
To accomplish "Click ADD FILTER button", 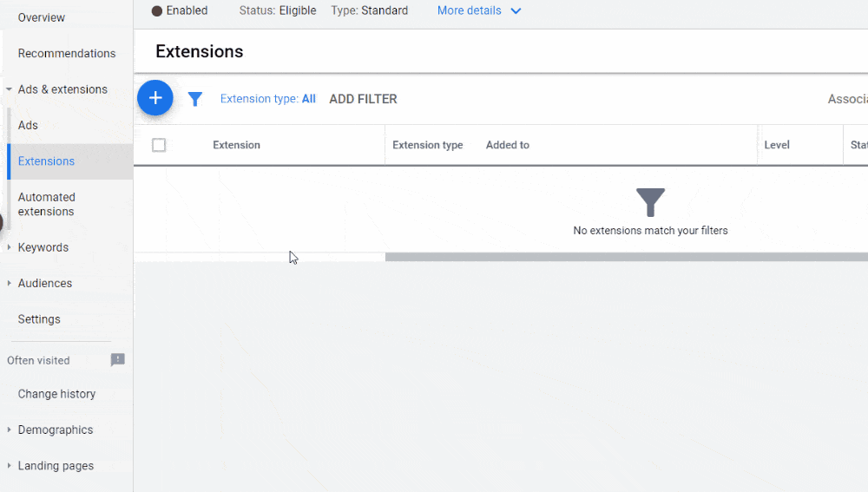I will [363, 99].
